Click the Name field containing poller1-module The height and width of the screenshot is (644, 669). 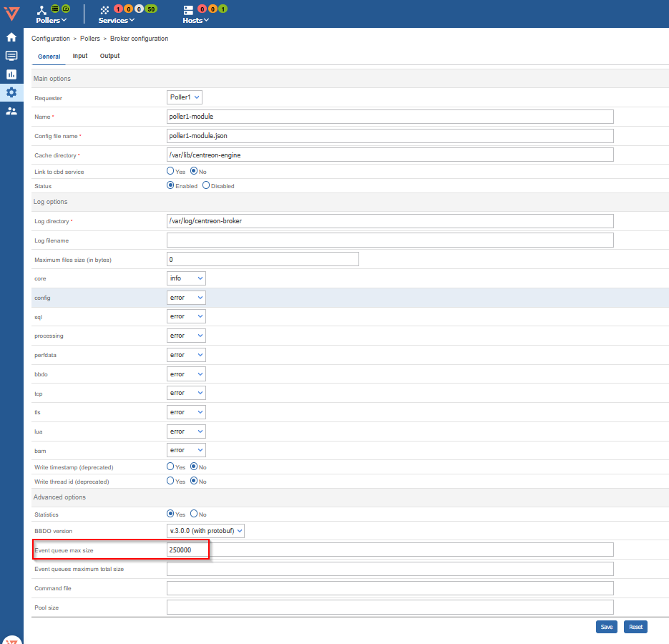click(x=390, y=117)
